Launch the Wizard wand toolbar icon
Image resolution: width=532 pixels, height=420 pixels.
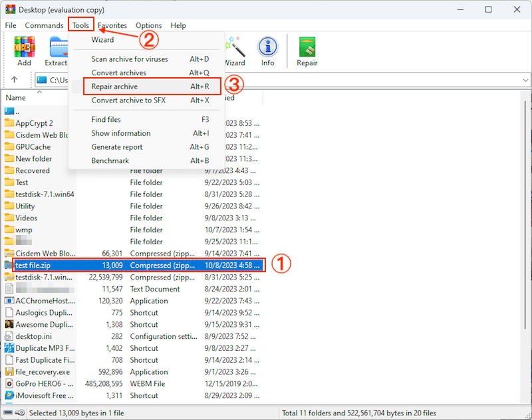234,51
